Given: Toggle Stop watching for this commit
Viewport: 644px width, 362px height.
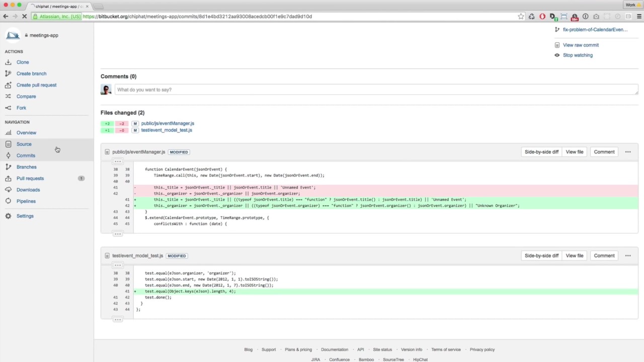Looking at the screenshot, I should (578, 55).
